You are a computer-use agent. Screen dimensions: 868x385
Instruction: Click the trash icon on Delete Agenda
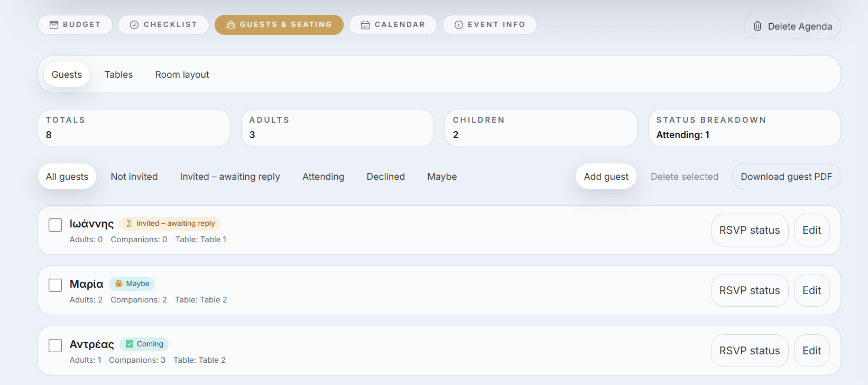point(758,26)
